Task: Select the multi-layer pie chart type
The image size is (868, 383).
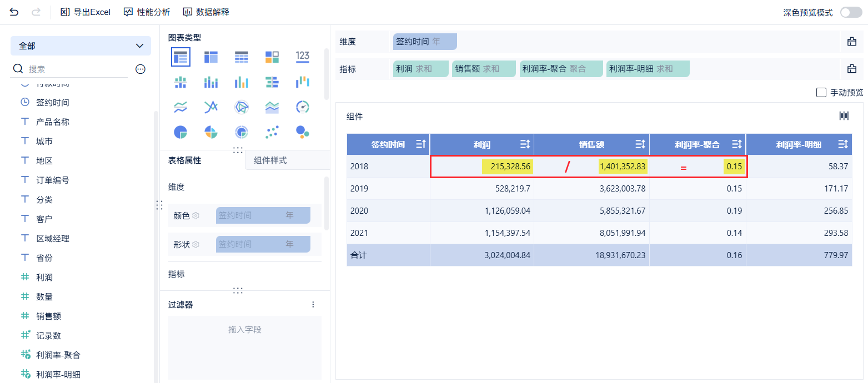Action: point(242,132)
